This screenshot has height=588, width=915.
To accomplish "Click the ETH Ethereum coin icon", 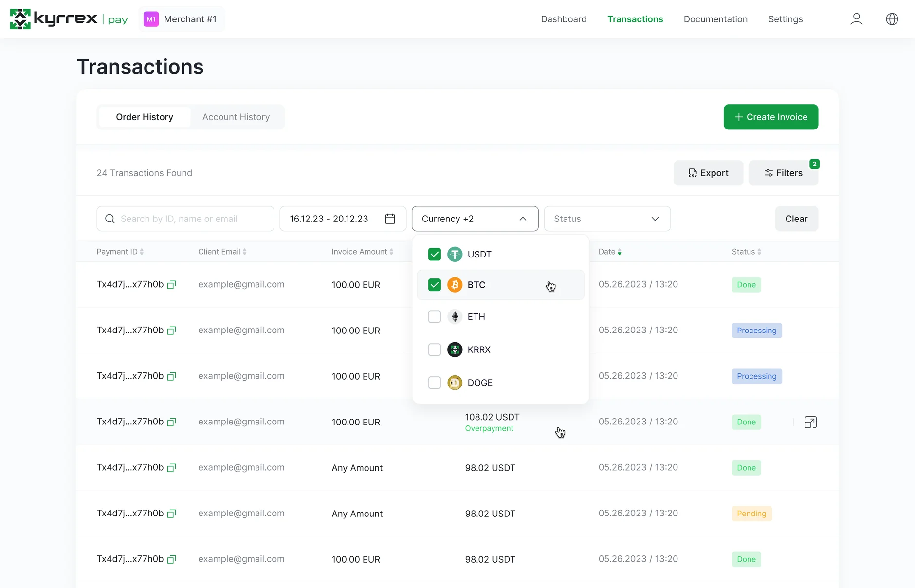I will [455, 317].
